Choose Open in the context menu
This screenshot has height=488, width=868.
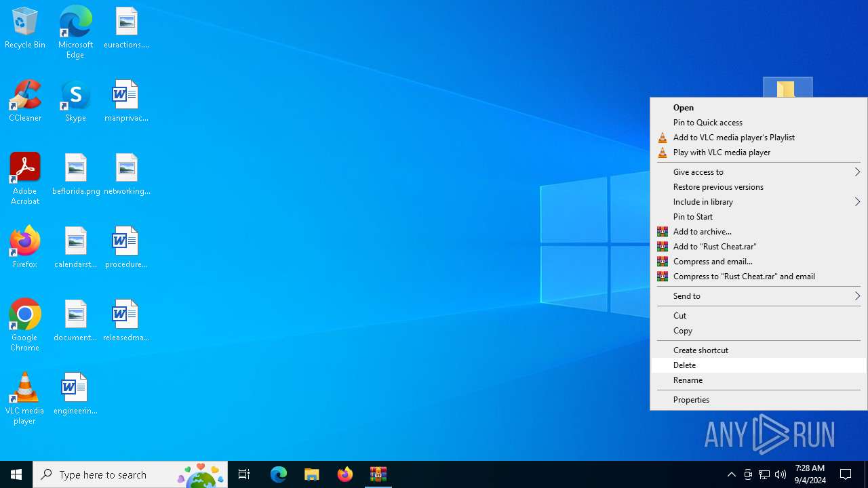[759, 108]
